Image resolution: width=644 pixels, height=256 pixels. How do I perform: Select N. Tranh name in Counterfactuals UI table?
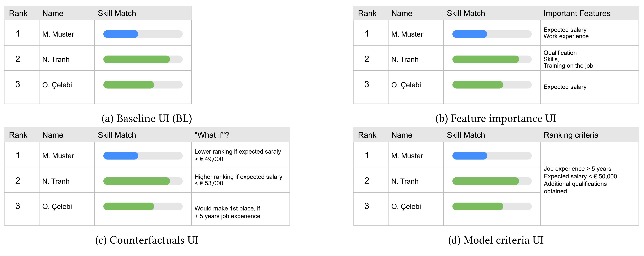[x=56, y=181]
